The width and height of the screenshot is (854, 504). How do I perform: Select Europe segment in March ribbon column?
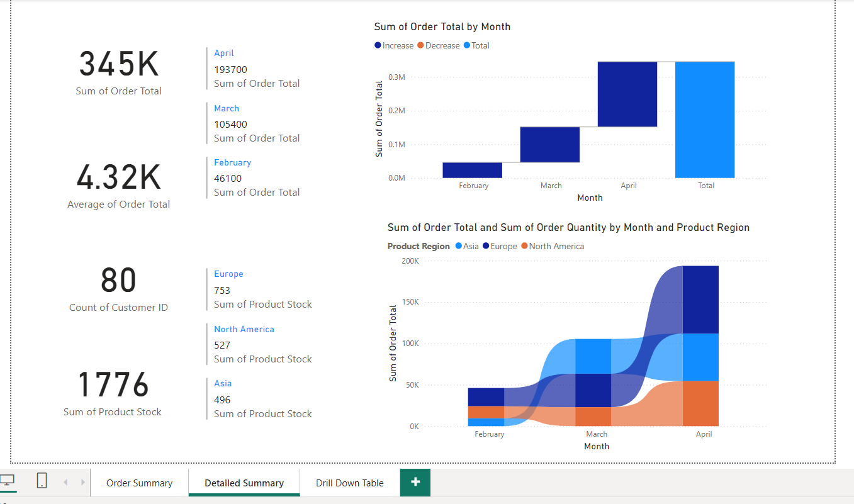pyautogui.click(x=593, y=390)
